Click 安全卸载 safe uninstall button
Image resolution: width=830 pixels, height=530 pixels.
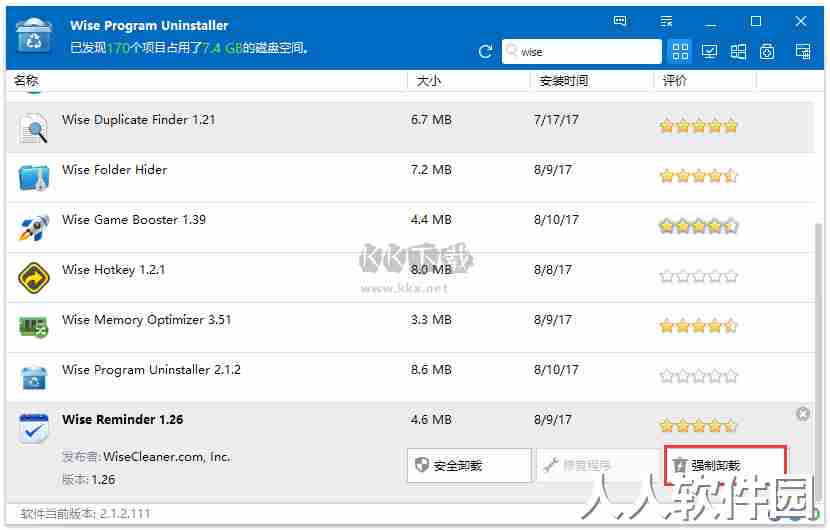coord(469,465)
